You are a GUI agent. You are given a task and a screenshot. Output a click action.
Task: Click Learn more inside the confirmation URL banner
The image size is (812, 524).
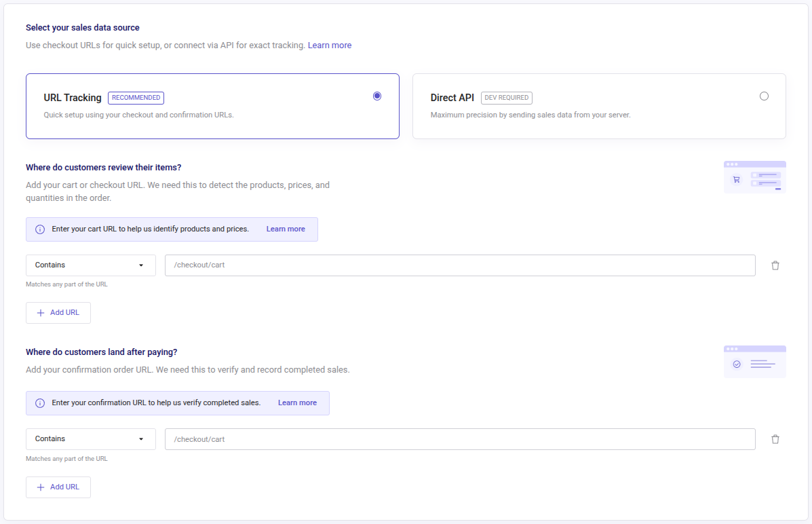coord(297,403)
